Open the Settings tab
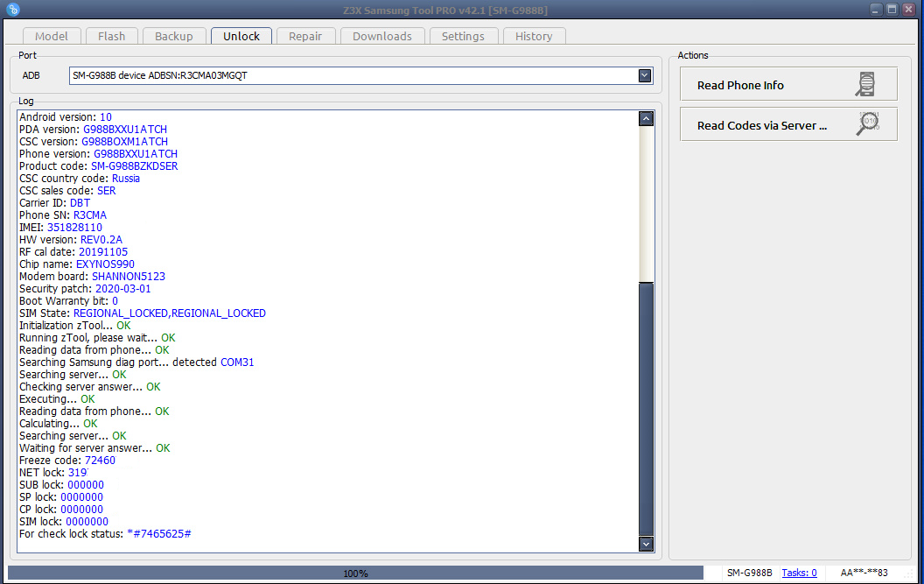 [x=463, y=36]
